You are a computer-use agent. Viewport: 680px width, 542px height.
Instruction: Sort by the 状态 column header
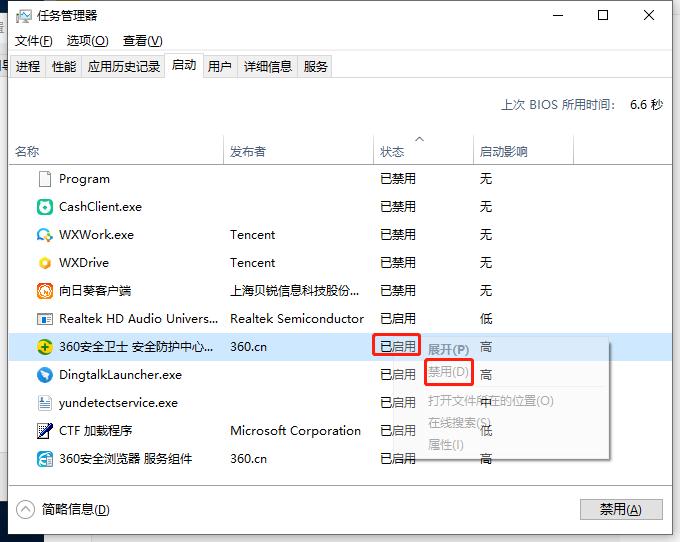[x=423, y=151]
